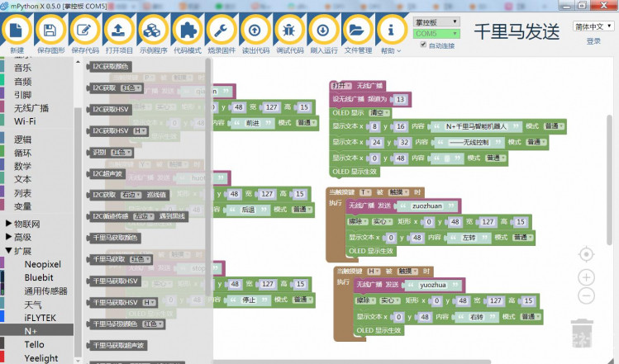Click the flyout panel vertical scrollbar
The width and height of the screenshot is (619, 364).
click(208, 177)
